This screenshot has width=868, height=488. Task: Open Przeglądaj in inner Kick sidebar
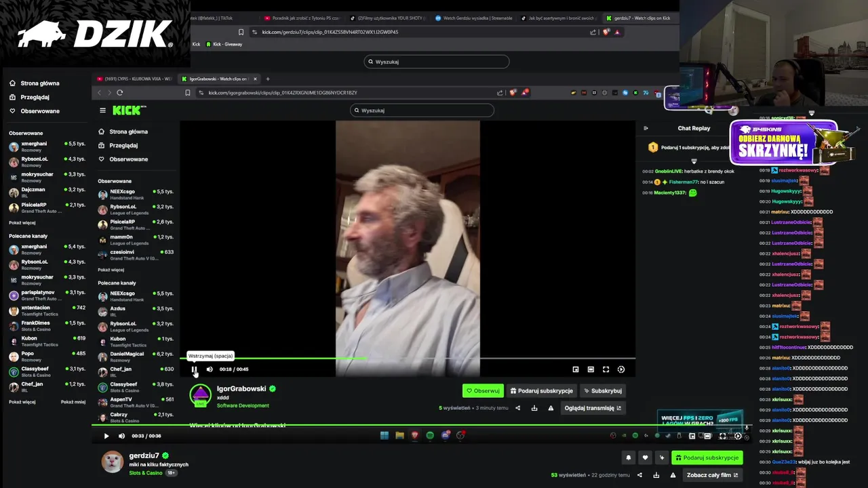click(x=119, y=145)
